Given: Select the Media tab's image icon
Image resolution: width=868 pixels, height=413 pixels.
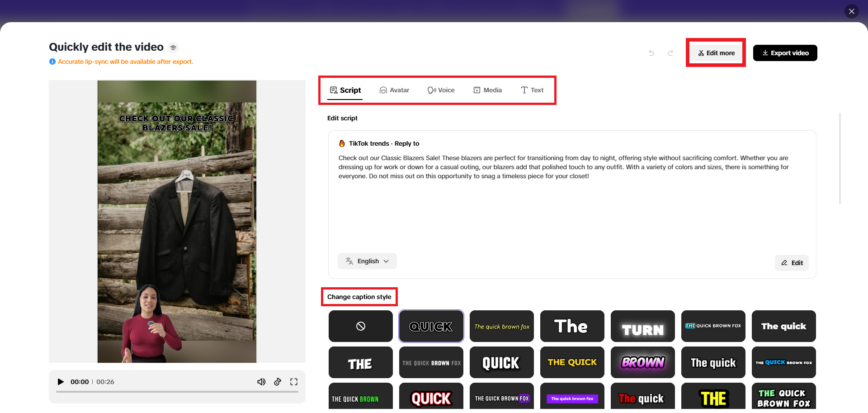Looking at the screenshot, I should (477, 90).
